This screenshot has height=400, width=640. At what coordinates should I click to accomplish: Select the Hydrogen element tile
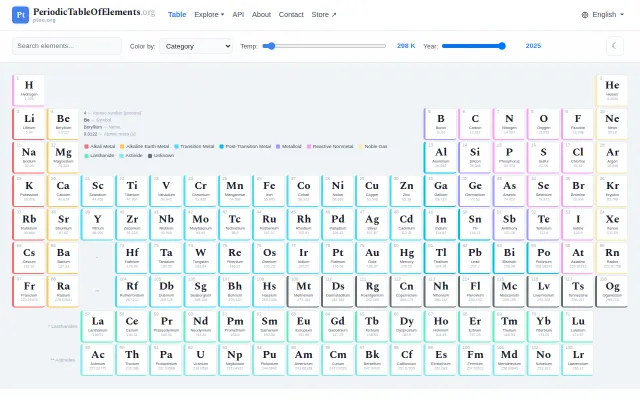coord(29,91)
